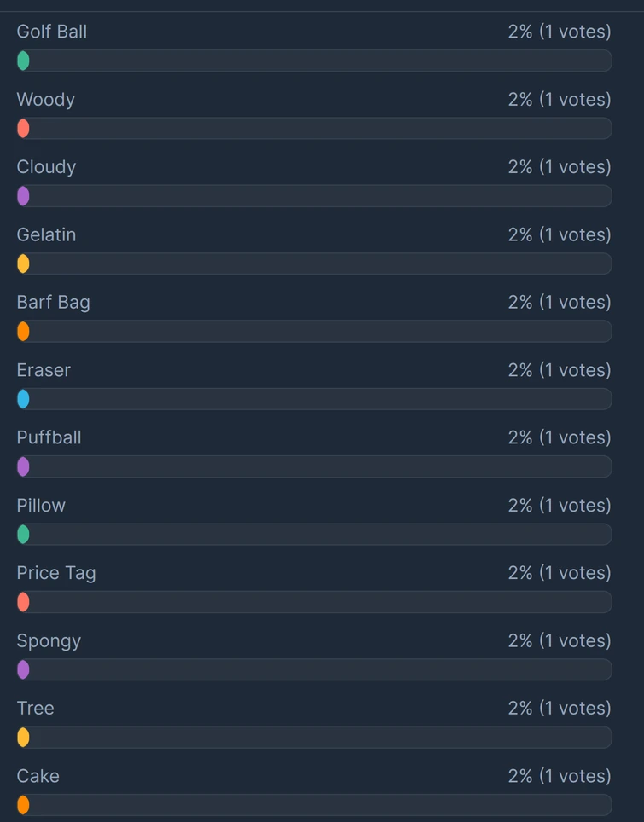Image resolution: width=644 pixels, height=822 pixels.
Task: Click the Golf Ball option label
Action: click(x=52, y=32)
